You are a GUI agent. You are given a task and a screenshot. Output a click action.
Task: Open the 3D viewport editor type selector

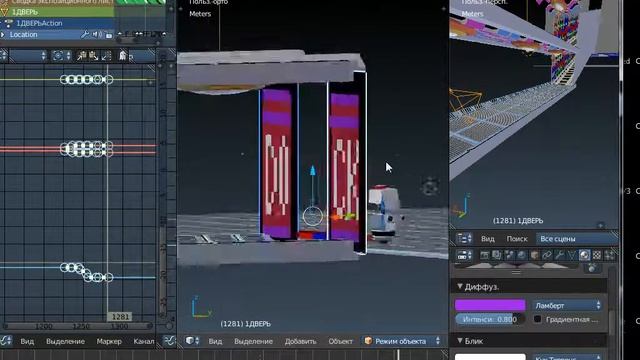tap(192, 341)
